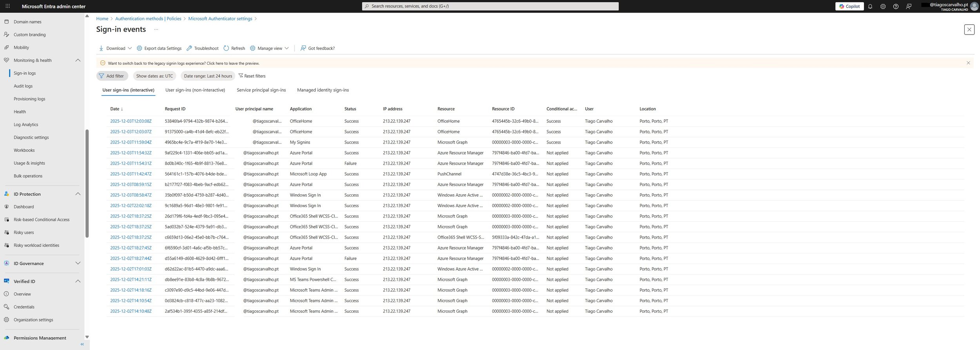Open Risk-based Conditional Access
Screen dimensions: 980x350
pyautogui.click(x=42, y=220)
